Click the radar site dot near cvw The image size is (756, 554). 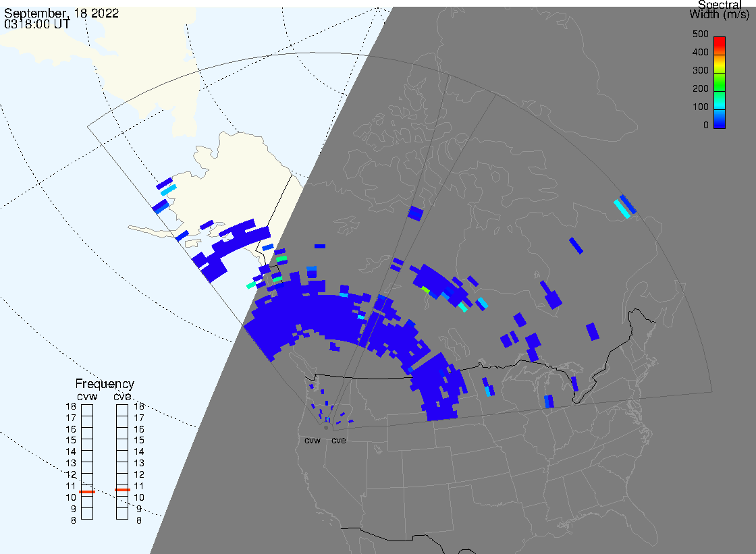click(326, 428)
